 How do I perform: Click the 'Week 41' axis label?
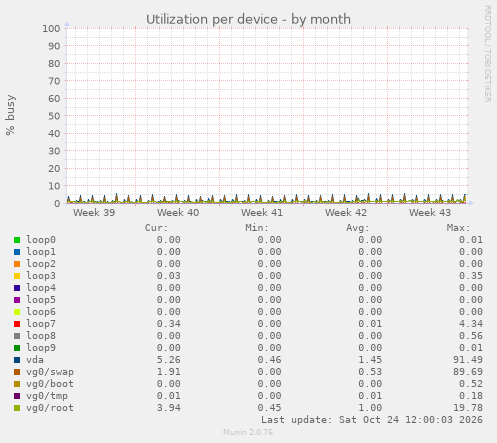262,212
